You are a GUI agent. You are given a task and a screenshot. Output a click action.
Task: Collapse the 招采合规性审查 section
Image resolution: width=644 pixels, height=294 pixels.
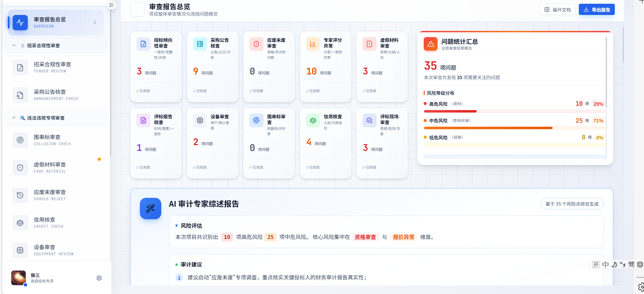coord(14,45)
